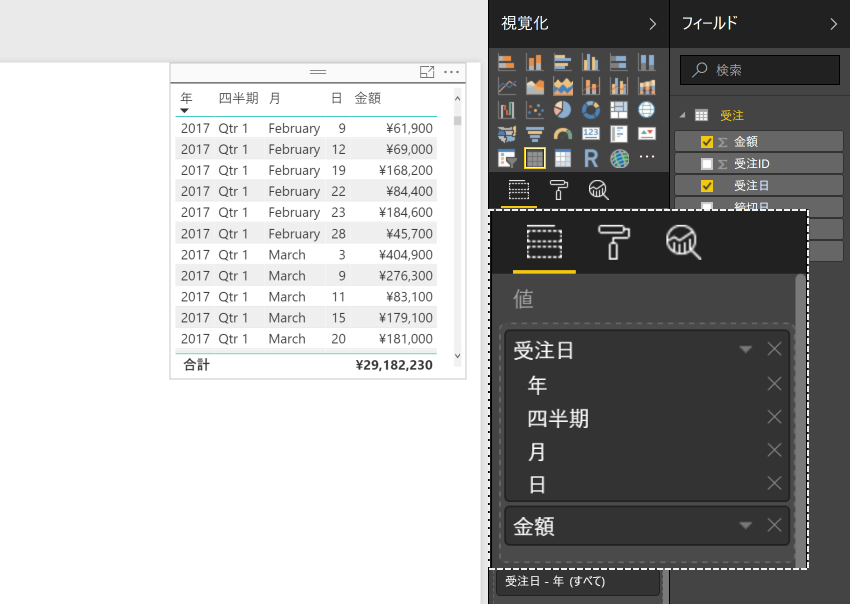
Task: Insert a pie chart visual
Action: (563, 110)
